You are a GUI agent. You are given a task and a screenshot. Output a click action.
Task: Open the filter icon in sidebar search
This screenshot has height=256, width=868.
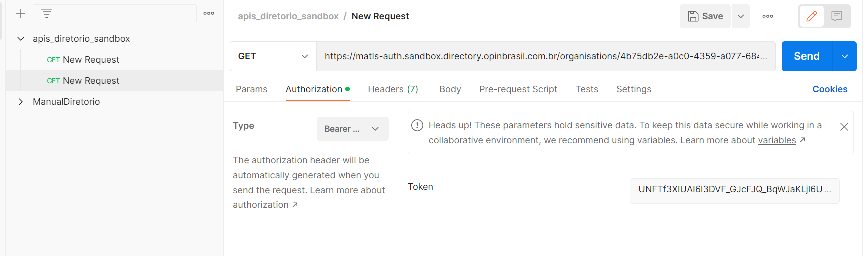tap(47, 13)
